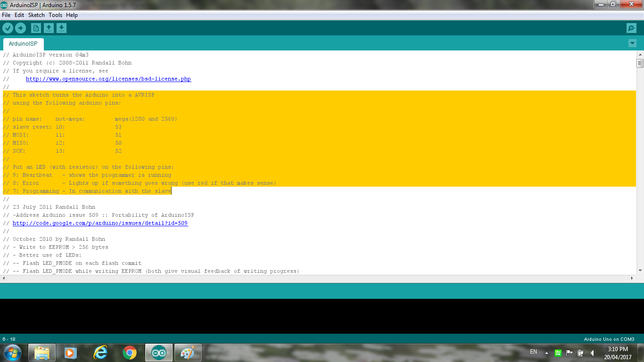The height and width of the screenshot is (362, 644).
Task: Open a sketch with the Open icon
Action: (x=49, y=28)
